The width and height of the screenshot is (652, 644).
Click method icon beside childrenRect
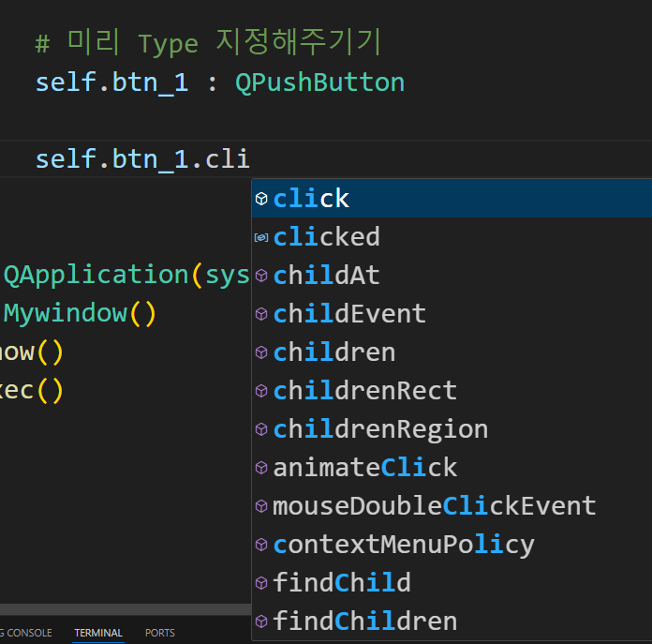261,391
